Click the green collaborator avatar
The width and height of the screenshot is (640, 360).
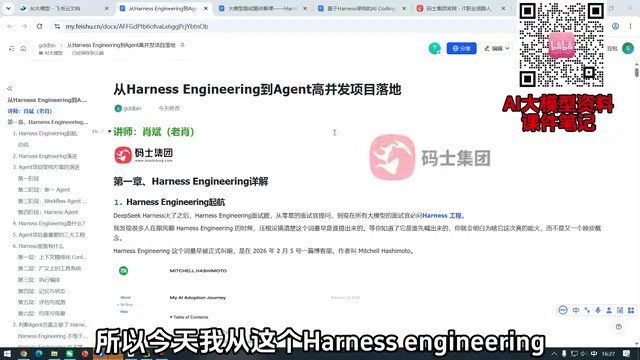[x=435, y=48]
